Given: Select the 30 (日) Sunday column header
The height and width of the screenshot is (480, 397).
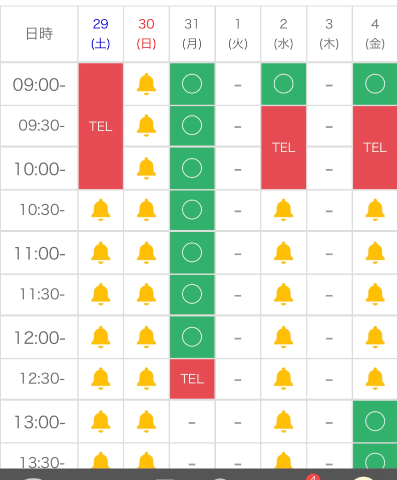Looking at the screenshot, I should [x=146, y=34].
